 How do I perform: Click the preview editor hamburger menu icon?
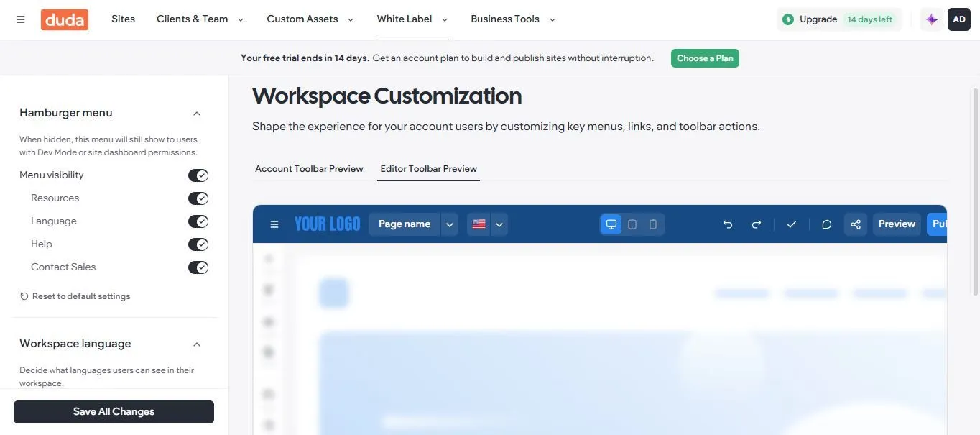pos(274,224)
